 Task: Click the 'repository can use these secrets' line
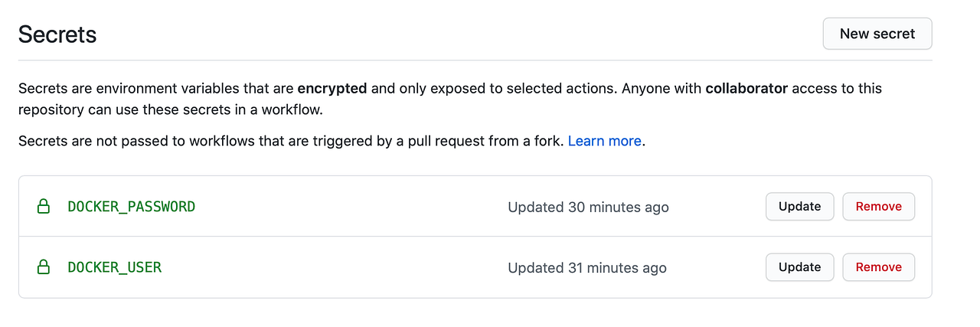(x=170, y=110)
